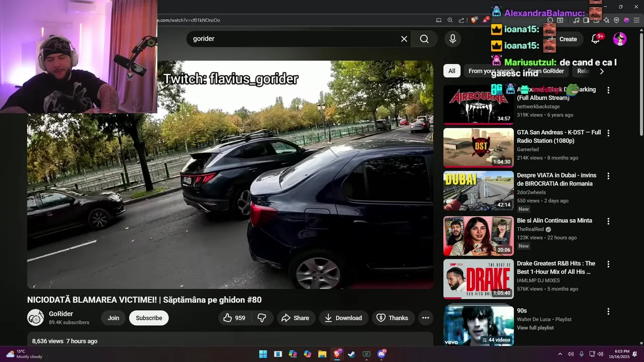Open View full playlist link
The image size is (644, 362).
(535, 328)
